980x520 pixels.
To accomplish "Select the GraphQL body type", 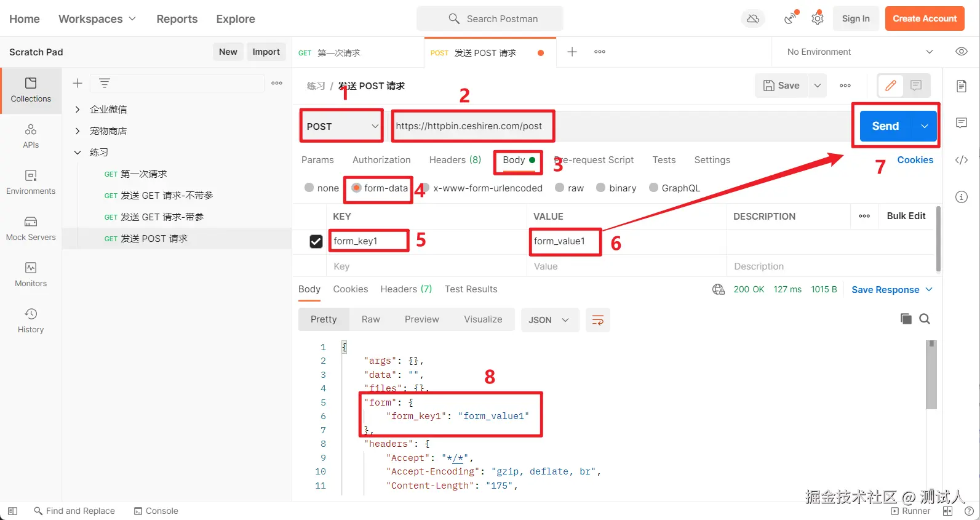I will [x=653, y=188].
